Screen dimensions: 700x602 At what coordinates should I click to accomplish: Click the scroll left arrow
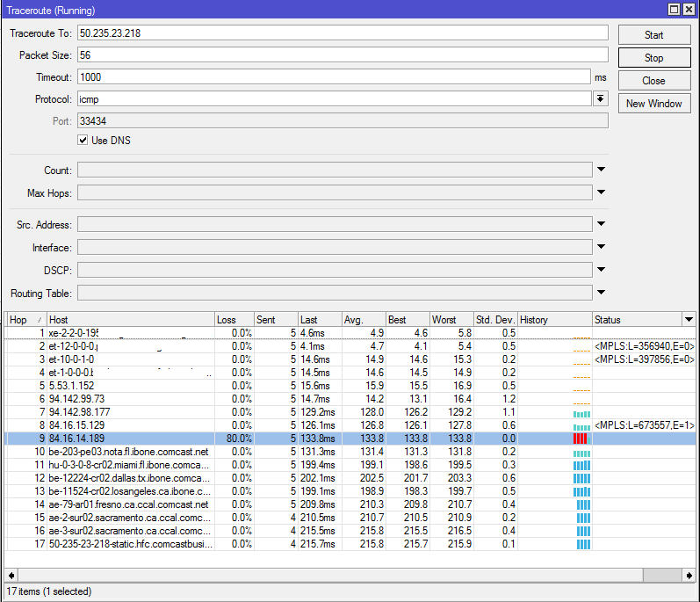point(11,576)
